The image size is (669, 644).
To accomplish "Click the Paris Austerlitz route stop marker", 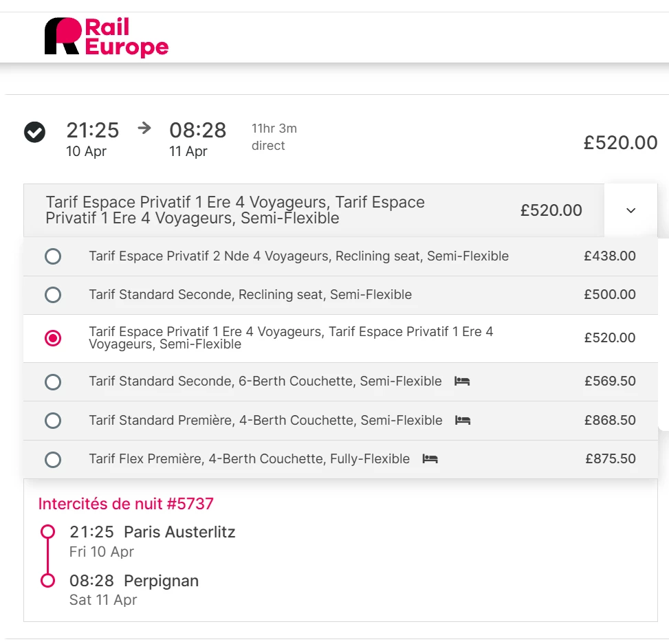I will (47, 532).
